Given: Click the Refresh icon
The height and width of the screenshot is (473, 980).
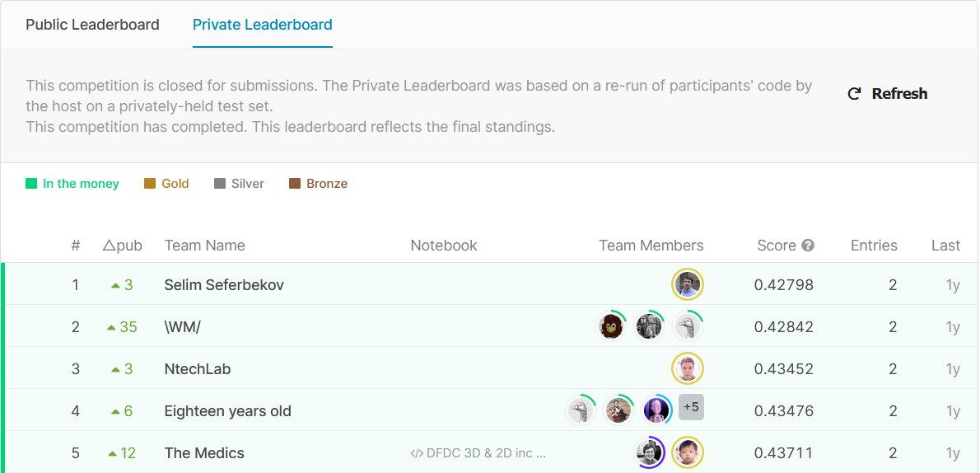Looking at the screenshot, I should 854,94.
